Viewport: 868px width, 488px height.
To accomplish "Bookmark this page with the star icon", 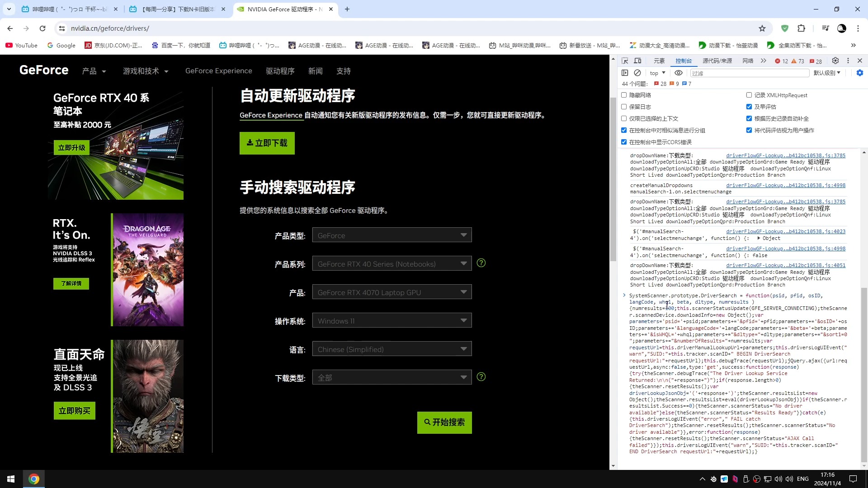I will 762,28.
